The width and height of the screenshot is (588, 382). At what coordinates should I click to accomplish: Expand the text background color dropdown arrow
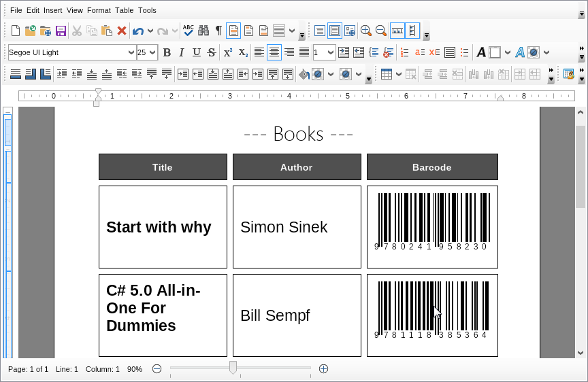(x=546, y=52)
